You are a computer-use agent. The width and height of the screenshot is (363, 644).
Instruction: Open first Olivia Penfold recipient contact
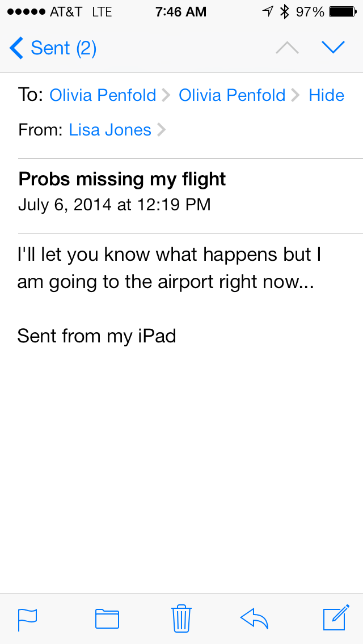pos(103,95)
